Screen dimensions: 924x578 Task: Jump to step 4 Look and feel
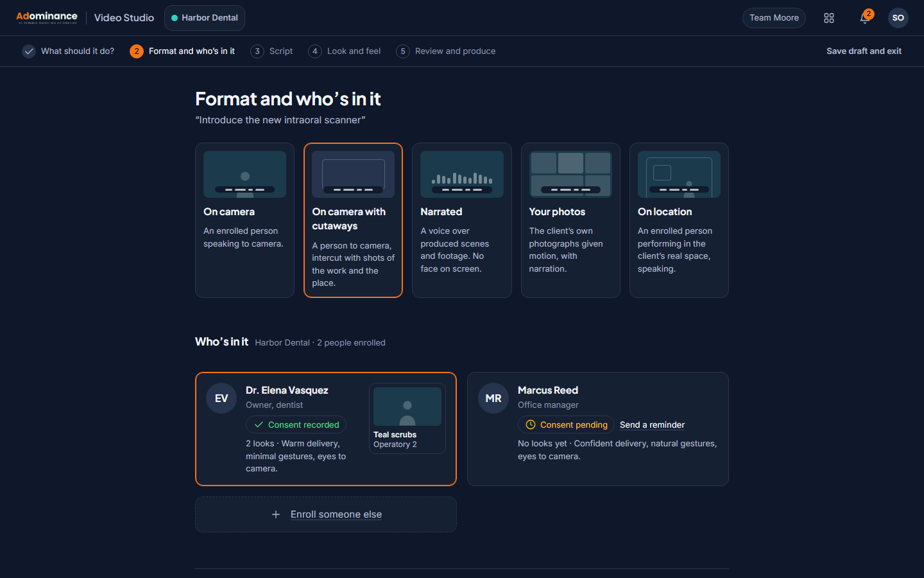(345, 51)
